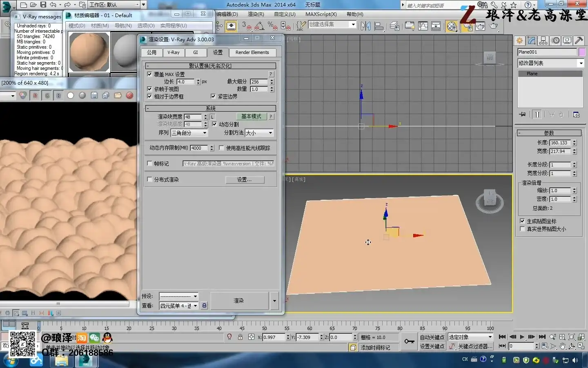The height and width of the screenshot is (368, 588).
Task: Click the Angle Snap toggle icon
Action: click(x=259, y=26)
